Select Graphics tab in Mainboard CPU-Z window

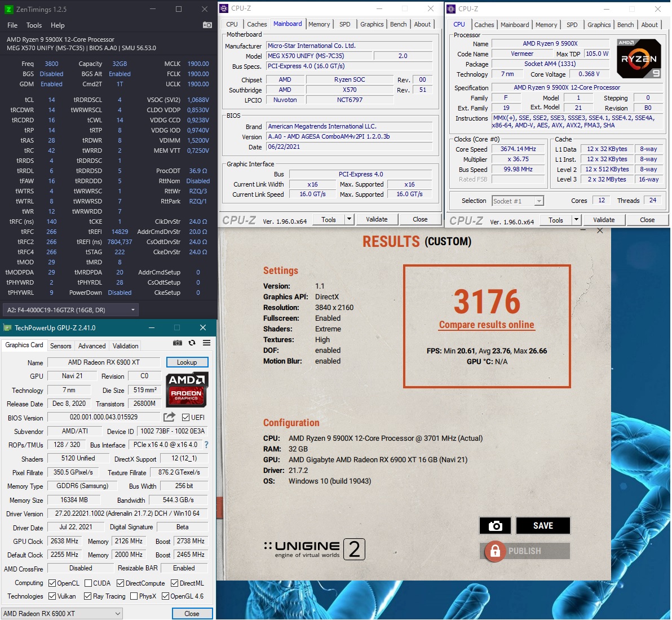[x=372, y=24]
